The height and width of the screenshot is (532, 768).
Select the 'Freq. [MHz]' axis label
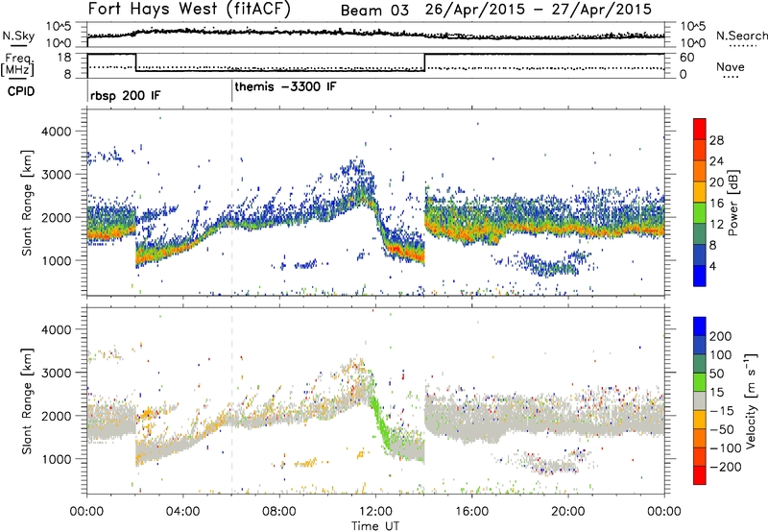18,64
